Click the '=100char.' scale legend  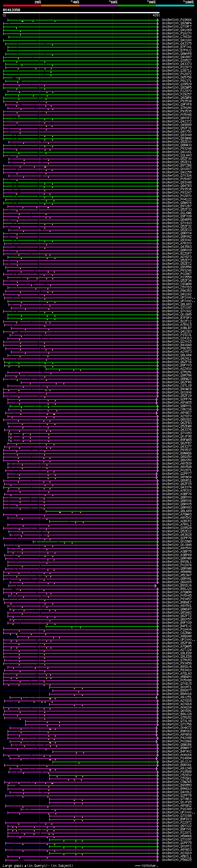click(x=150, y=865)
